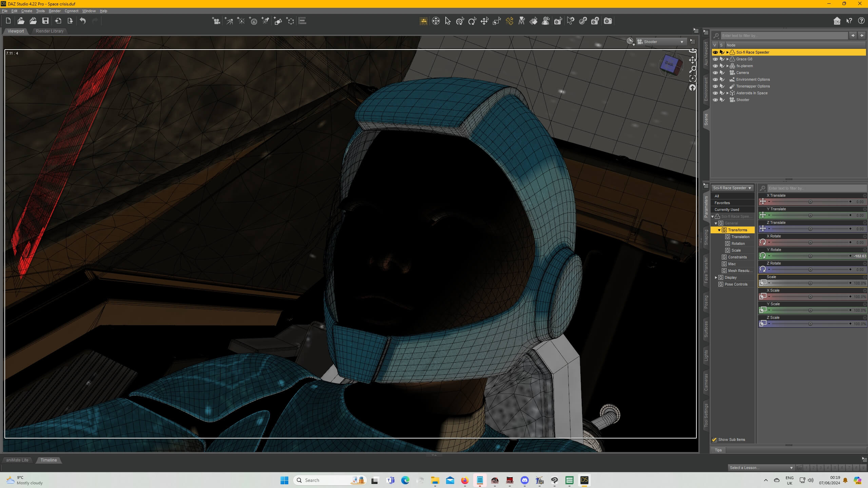Viewport: 868px width, 488px height.
Task: Open the Sci-fi Race Speeder parameters dropdown
Action: pos(732,188)
